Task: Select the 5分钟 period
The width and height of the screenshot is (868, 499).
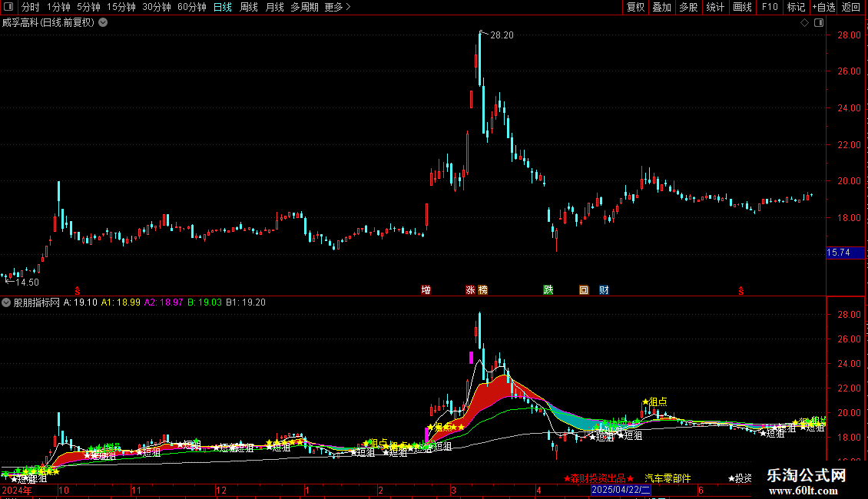Action: 88,7
